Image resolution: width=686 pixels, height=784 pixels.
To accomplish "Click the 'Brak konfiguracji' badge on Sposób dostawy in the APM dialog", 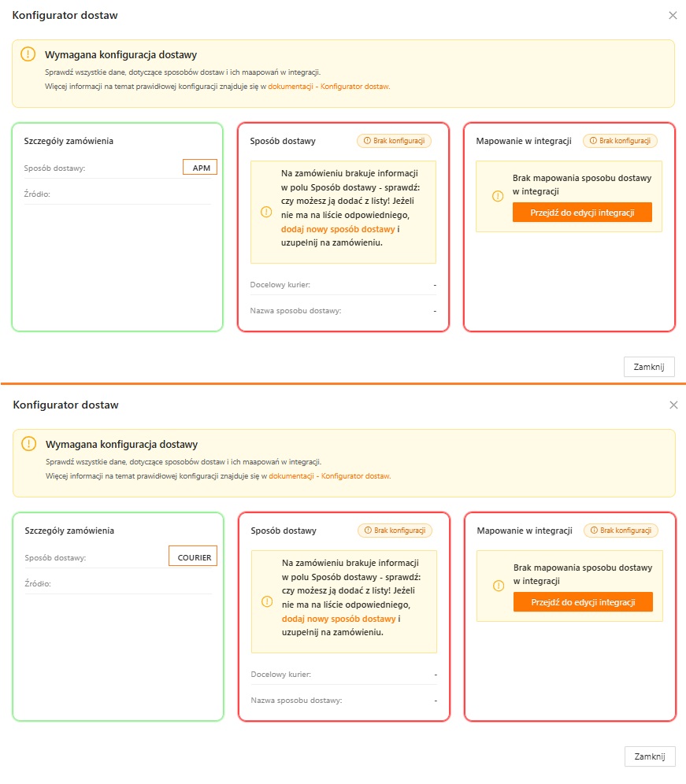I will point(394,141).
